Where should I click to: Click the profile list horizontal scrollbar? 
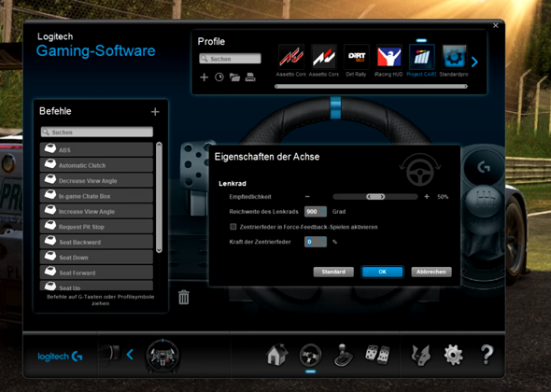tap(371, 87)
